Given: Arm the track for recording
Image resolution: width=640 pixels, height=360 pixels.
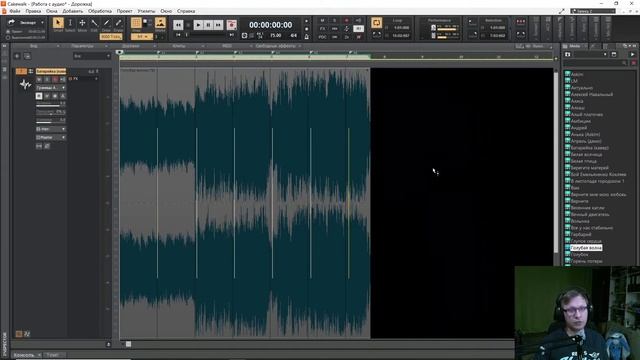Looking at the screenshot, I should 55,79.
